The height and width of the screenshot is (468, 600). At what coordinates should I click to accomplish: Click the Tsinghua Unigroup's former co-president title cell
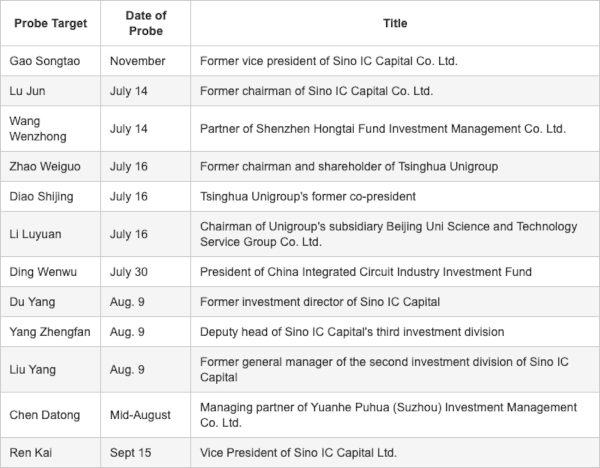pyautogui.click(x=308, y=196)
